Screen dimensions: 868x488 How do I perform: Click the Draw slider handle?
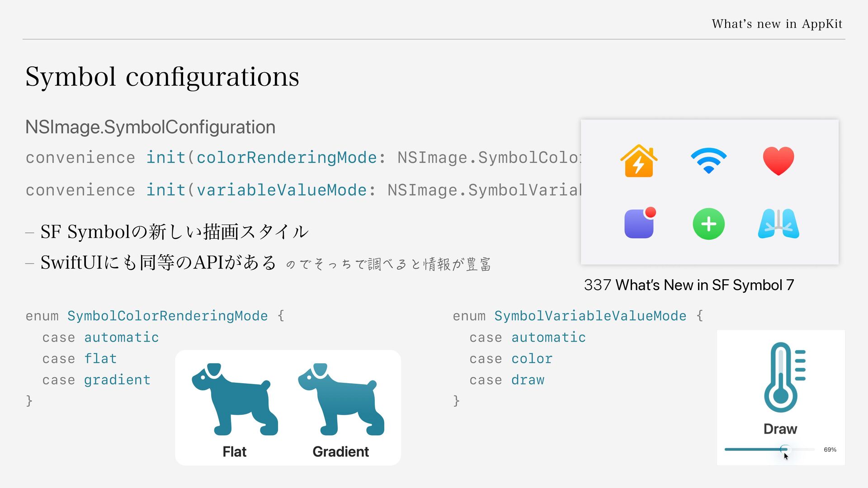[x=785, y=449]
